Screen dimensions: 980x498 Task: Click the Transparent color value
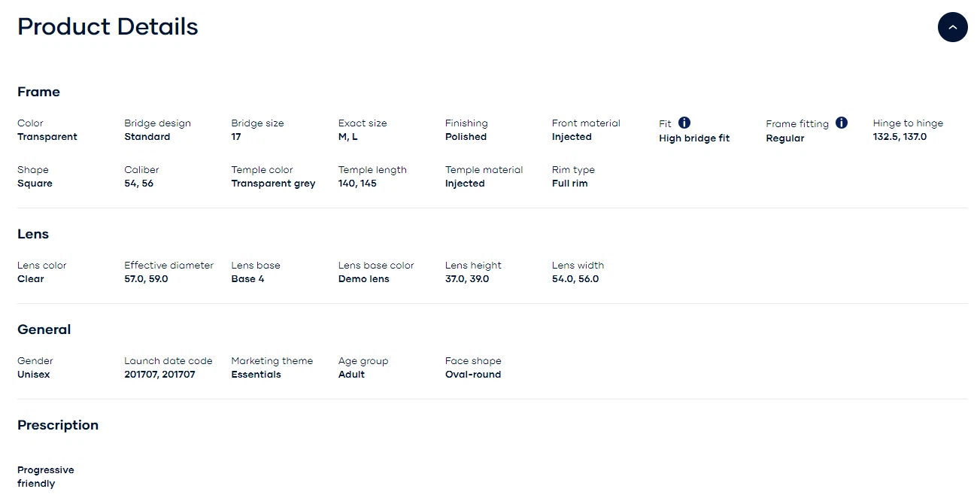click(x=47, y=137)
